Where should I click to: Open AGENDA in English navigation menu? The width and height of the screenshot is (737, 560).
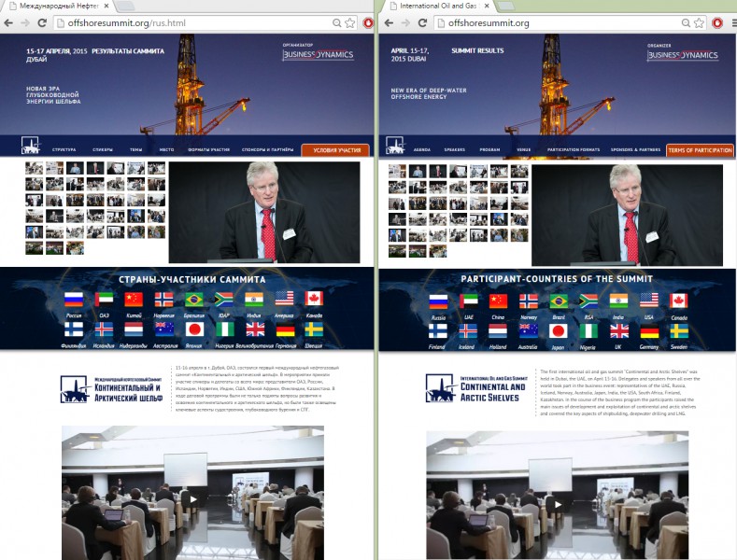tap(422, 150)
